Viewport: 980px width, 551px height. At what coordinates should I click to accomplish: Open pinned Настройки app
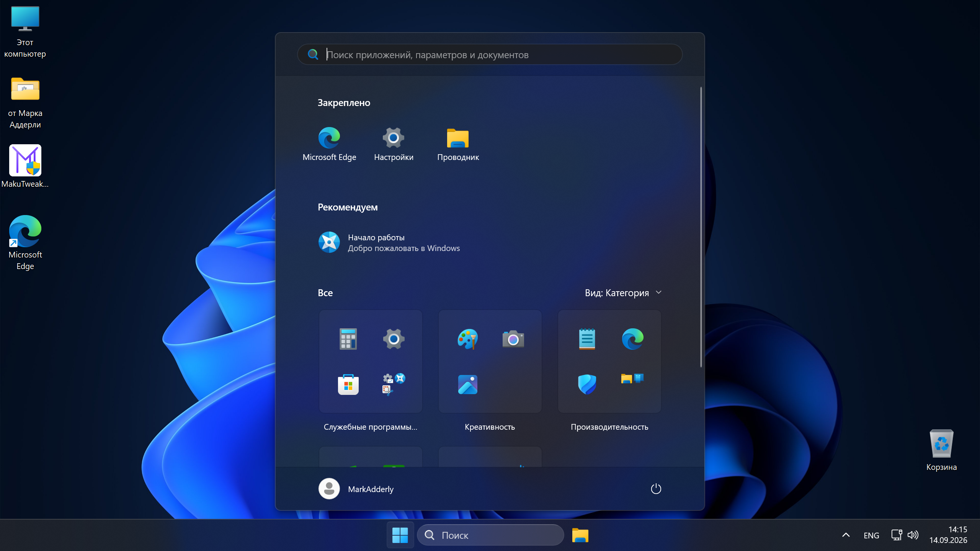(x=394, y=144)
